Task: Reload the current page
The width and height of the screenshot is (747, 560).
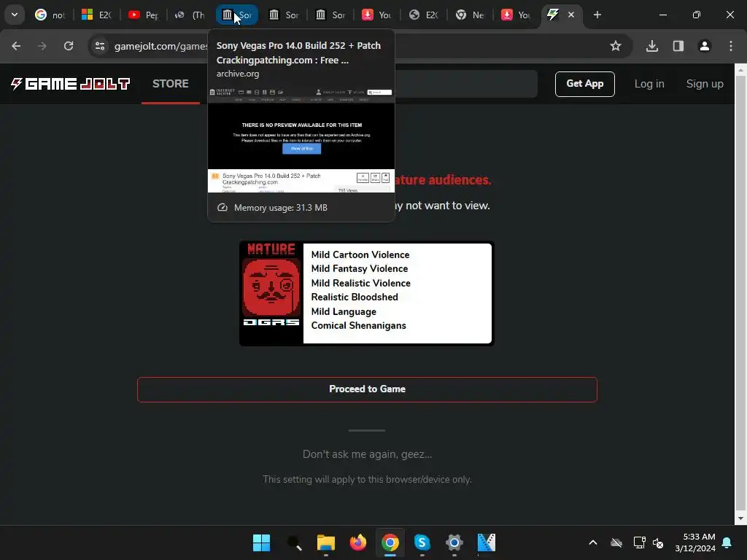Action: point(69,46)
